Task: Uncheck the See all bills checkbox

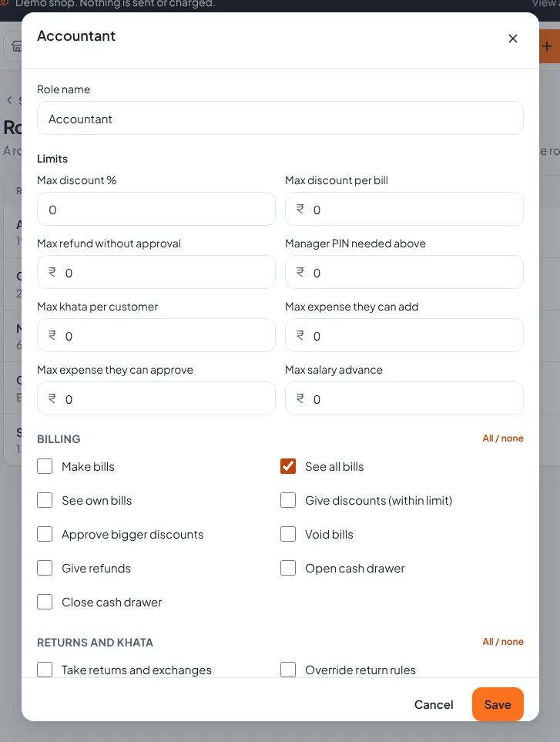Action: 288,467
